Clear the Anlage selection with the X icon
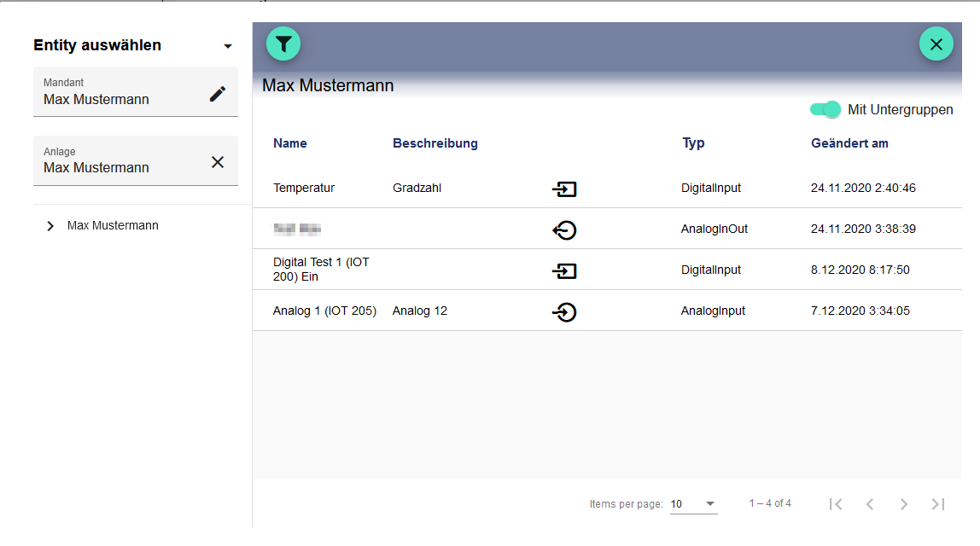 click(x=219, y=160)
